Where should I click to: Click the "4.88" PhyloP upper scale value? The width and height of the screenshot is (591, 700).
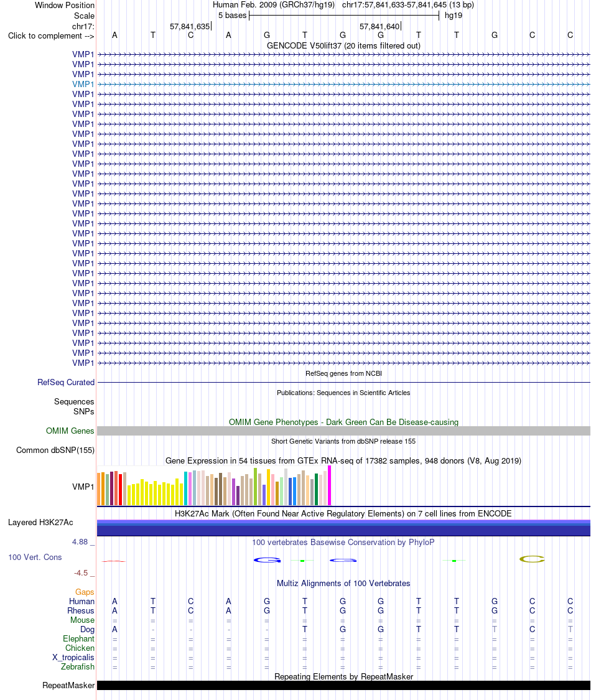pyautogui.click(x=80, y=542)
